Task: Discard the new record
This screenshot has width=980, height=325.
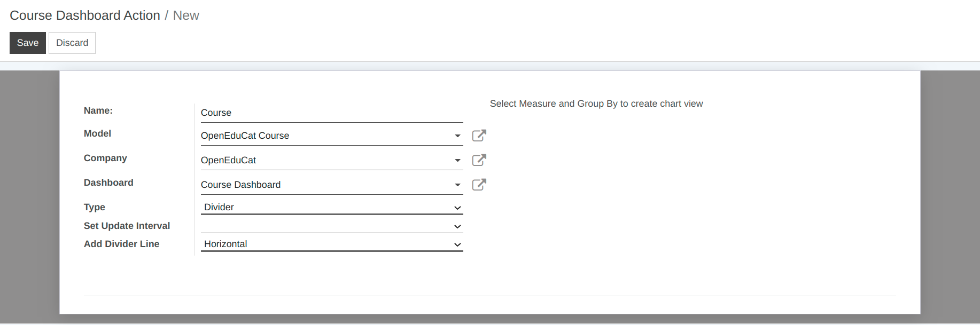Action: (x=72, y=43)
